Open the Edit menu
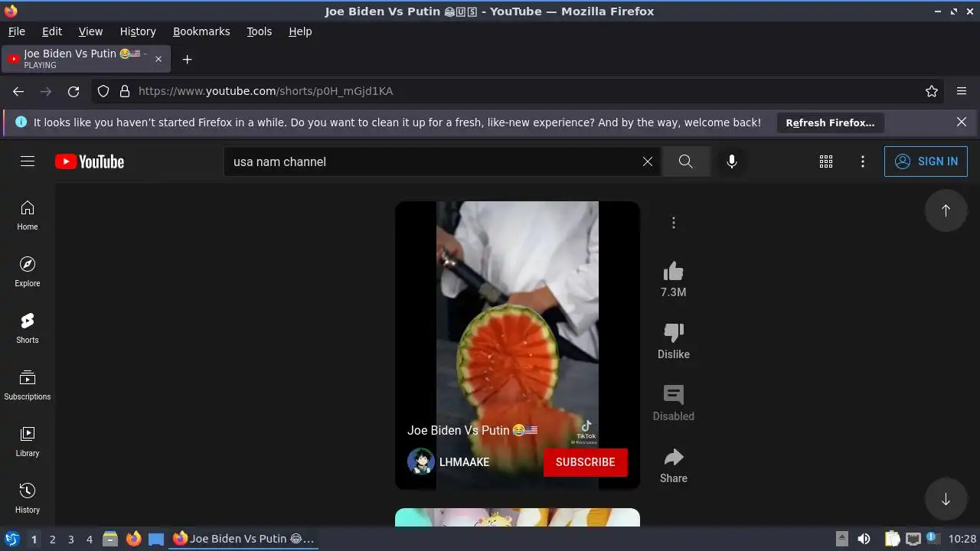Image resolution: width=980 pixels, height=551 pixels. [52, 31]
